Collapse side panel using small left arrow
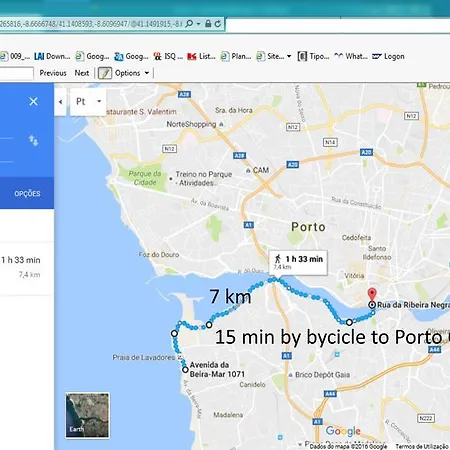This screenshot has width=450, height=450. [60, 102]
